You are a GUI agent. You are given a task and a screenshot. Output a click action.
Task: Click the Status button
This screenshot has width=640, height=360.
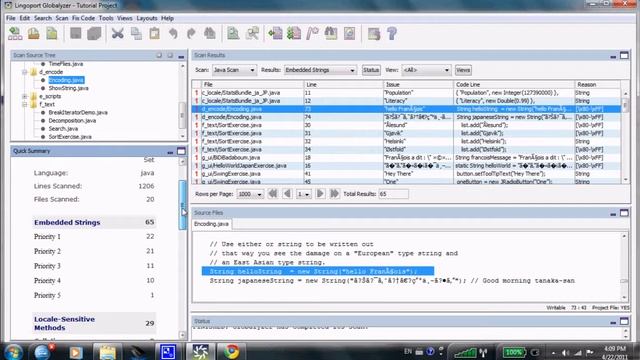(371, 70)
